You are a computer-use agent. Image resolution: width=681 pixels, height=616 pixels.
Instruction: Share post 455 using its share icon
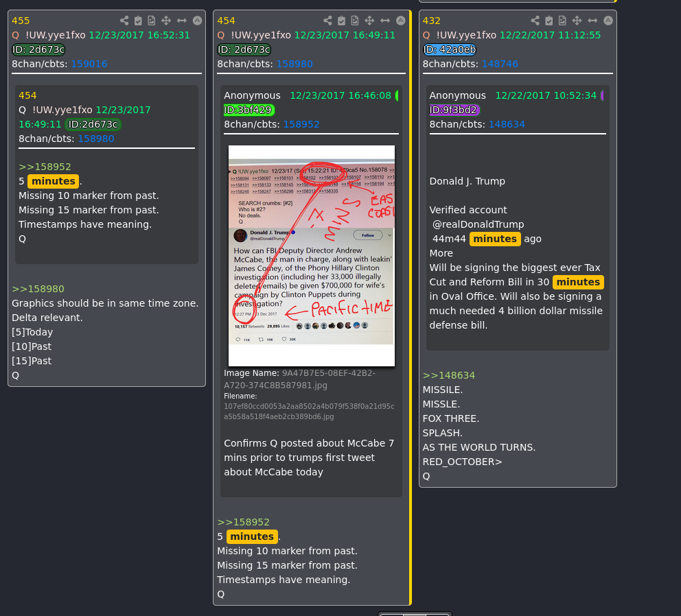[x=124, y=21]
